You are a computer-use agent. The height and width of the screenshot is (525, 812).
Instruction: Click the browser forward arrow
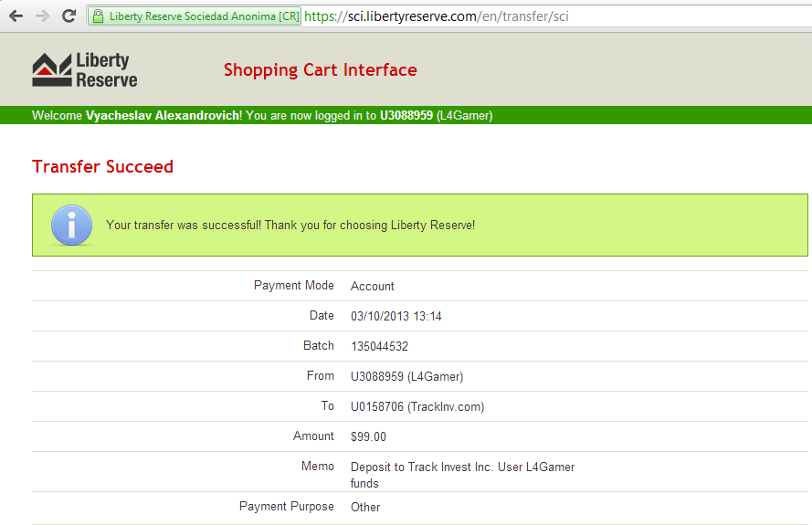tap(42, 16)
